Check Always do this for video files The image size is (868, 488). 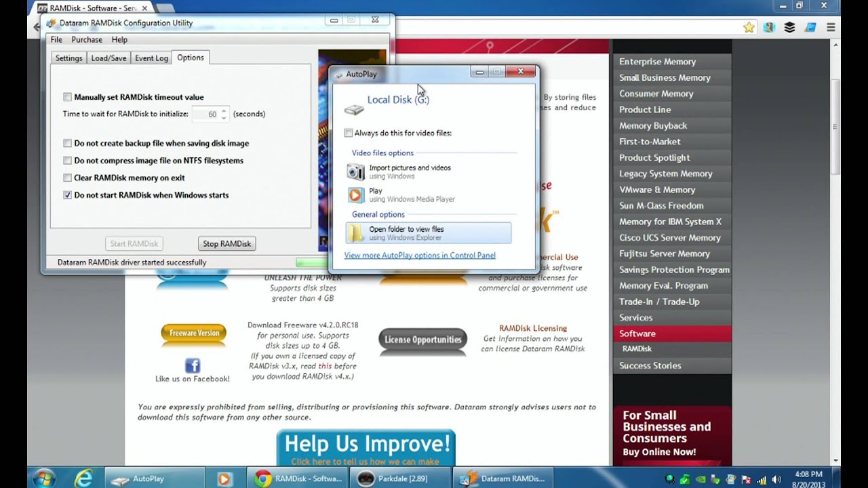(x=349, y=133)
